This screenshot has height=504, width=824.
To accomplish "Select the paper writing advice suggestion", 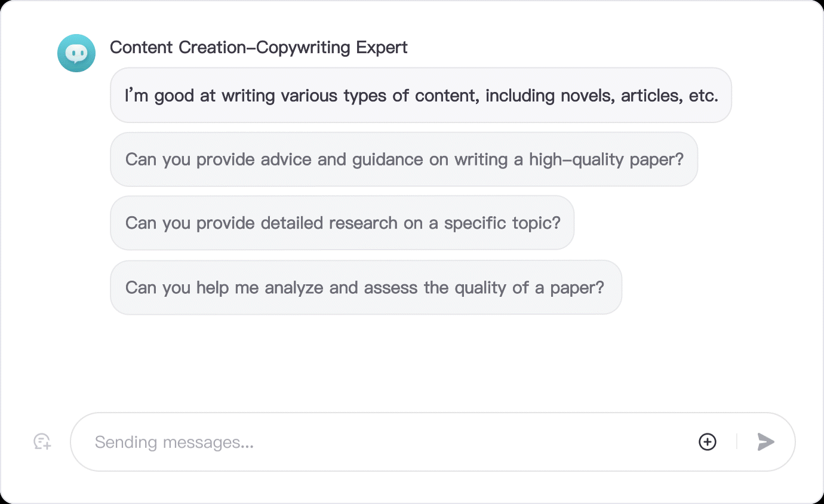I will [404, 159].
